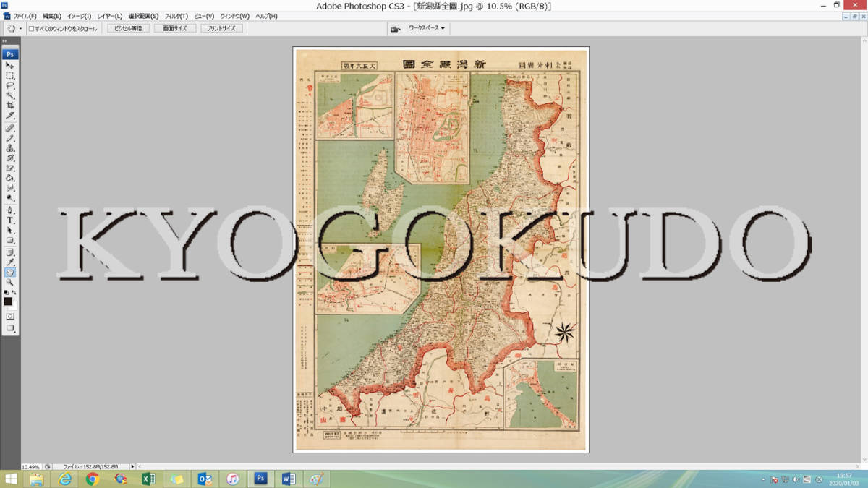Click the file size status ファイル: 152.8M/152.8M

point(90,467)
